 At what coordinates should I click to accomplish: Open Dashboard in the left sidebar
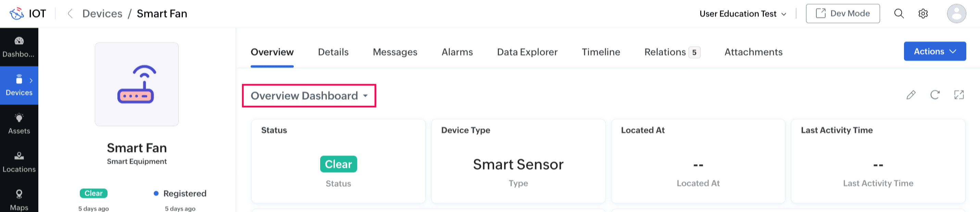[x=19, y=47]
